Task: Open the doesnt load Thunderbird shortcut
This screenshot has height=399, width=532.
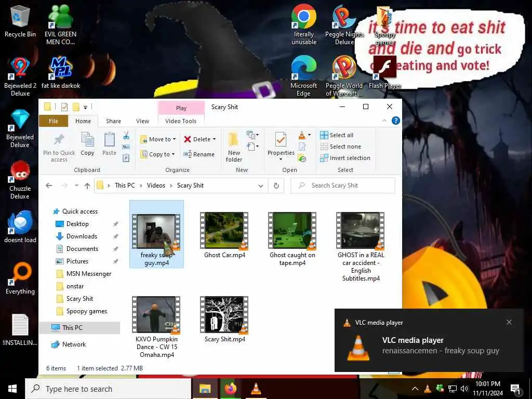Action: 20,227
